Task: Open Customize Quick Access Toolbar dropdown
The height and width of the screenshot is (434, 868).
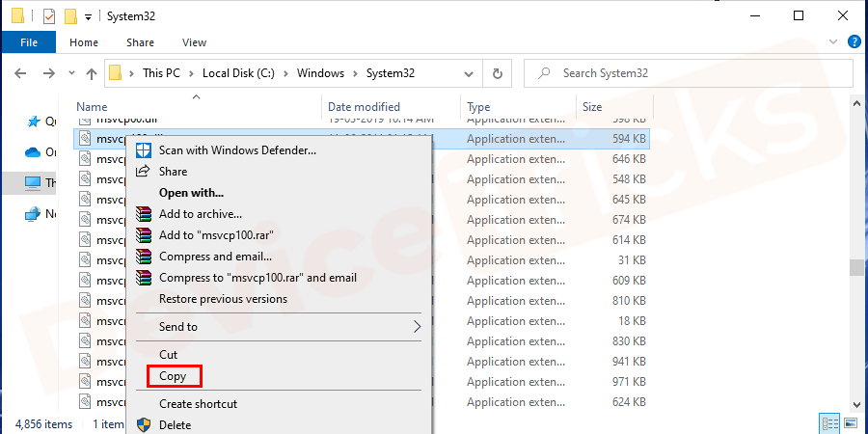Action: 88,17
